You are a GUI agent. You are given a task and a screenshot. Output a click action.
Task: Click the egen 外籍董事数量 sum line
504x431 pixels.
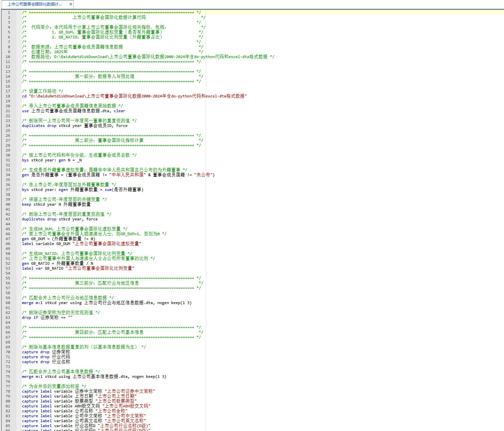pos(83,190)
